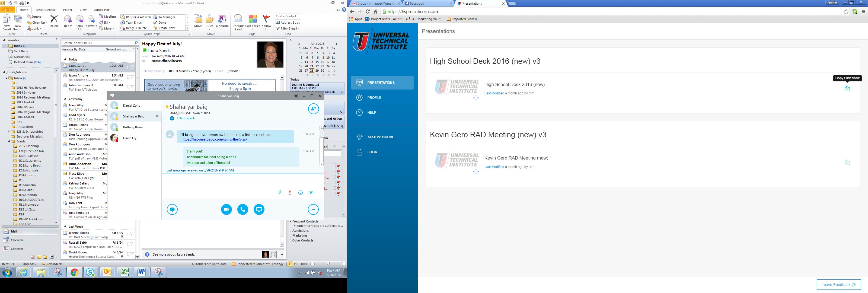Expand the E2S & Scholarships folder

coord(9,132)
